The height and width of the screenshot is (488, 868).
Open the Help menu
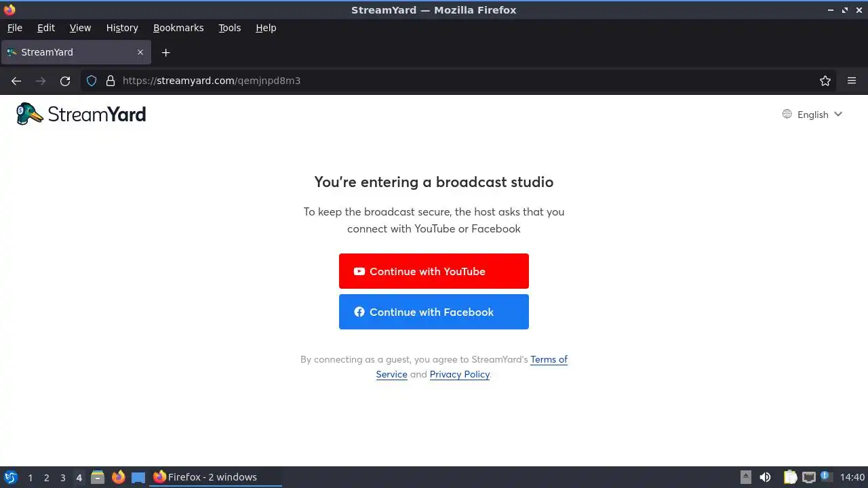click(266, 28)
